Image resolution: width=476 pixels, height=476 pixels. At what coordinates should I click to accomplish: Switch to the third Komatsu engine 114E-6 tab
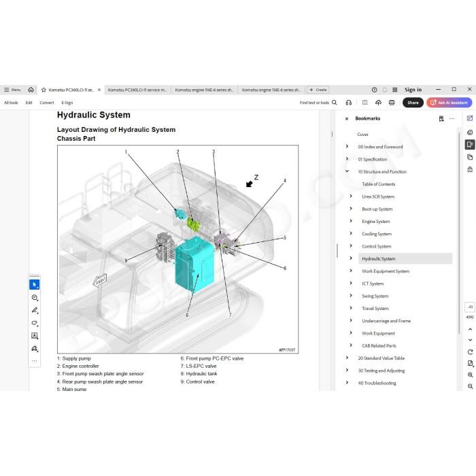(x=204, y=90)
